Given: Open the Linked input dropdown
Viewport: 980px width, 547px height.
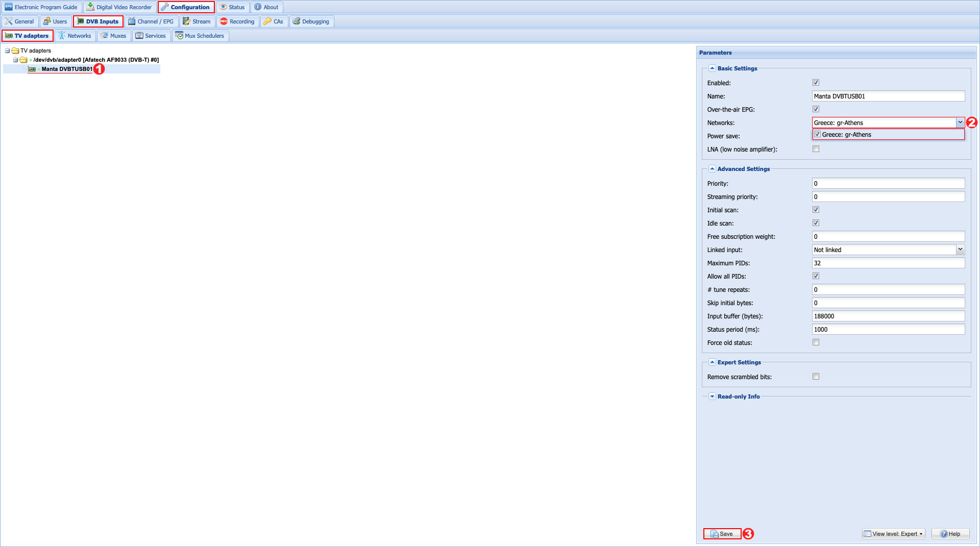Looking at the screenshot, I should point(960,250).
